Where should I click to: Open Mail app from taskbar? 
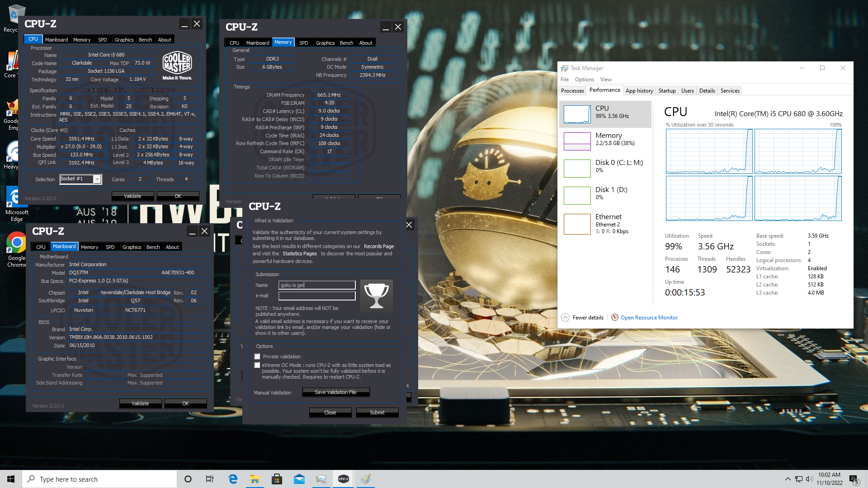299,479
